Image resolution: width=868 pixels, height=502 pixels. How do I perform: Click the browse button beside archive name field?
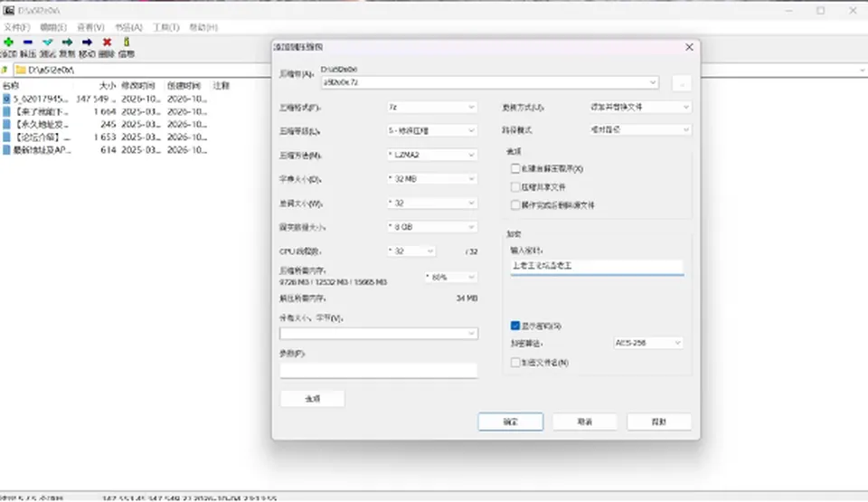tap(682, 83)
